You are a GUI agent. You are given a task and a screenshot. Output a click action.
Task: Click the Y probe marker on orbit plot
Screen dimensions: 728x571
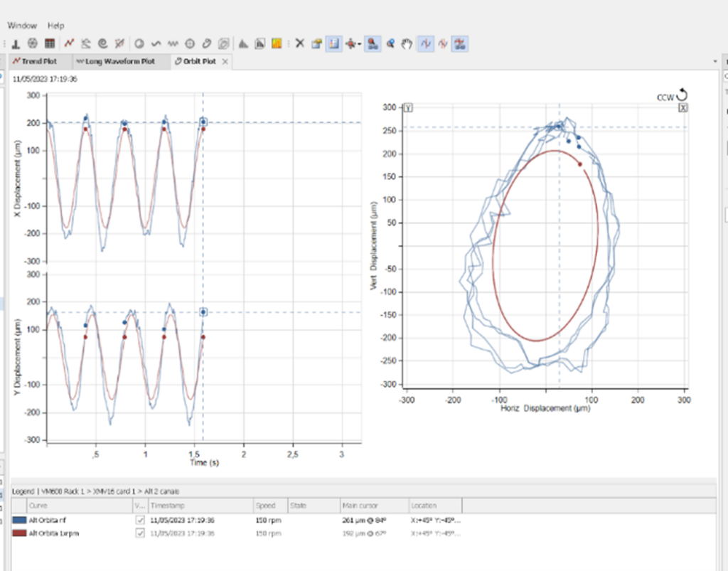[407, 107]
